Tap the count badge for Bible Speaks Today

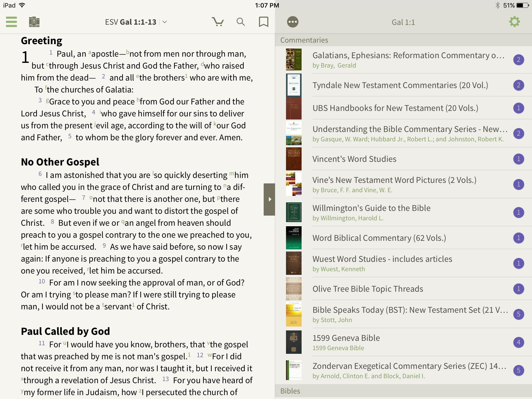(518, 314)
